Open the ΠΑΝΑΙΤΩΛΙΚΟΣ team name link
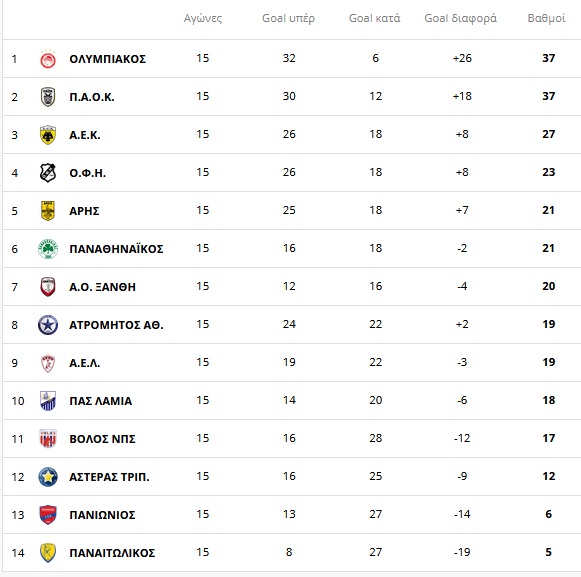The image size is (581, 577). pyautogui.click(x=112, y=553)
